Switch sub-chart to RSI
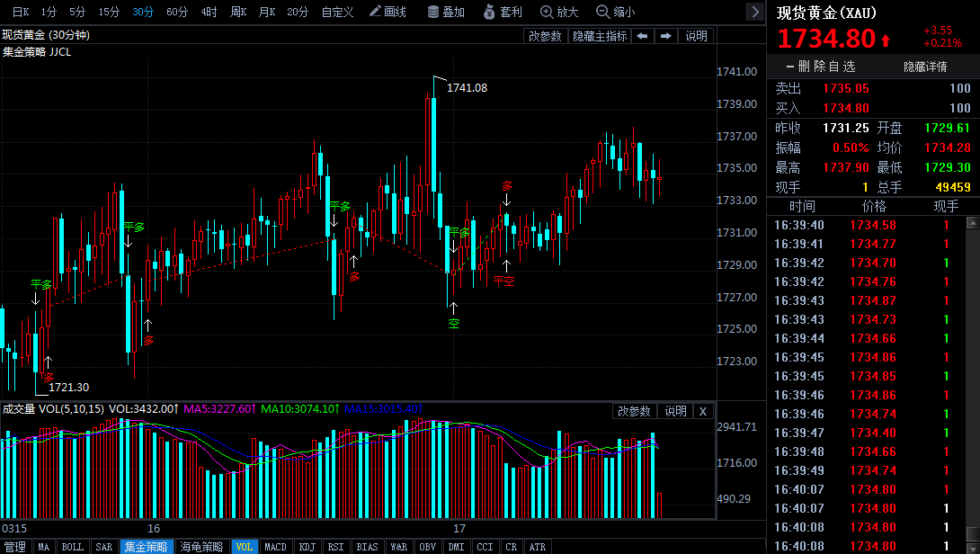980x554 pixels. pyautogui.click(x=335, y=547)
